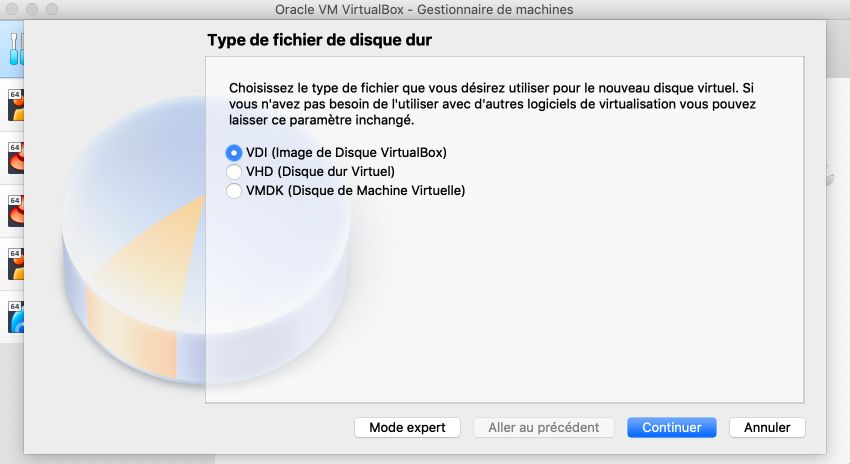Click the description text paragraph
Image resolution: width=850 pixels, height=464 pixels.
[x=492, y=104]
